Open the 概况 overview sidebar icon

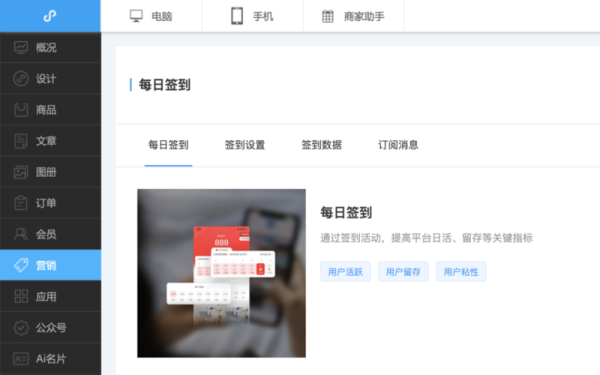pos(21,47)
